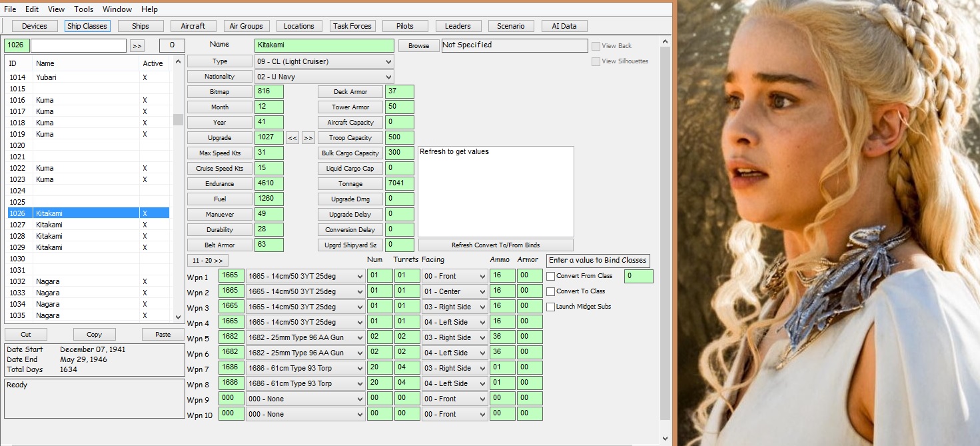
Task: Click the Max Speed Kts label button
Action: [220, 153]
